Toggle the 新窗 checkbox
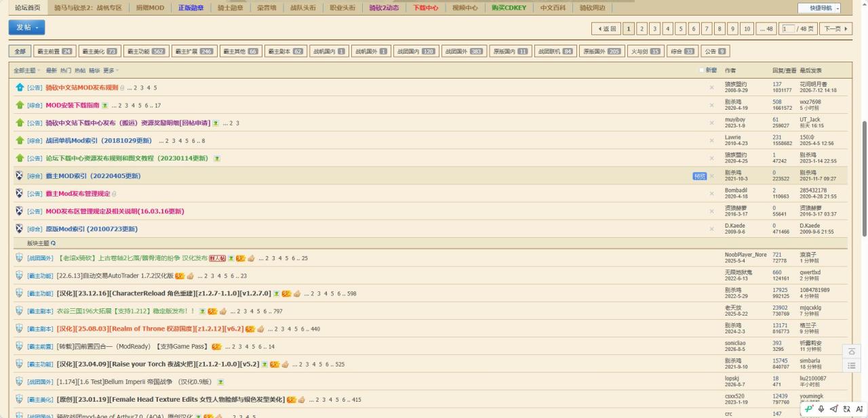Image resolution: width=868 pixels, height=418 pixels. click(702, 70)
